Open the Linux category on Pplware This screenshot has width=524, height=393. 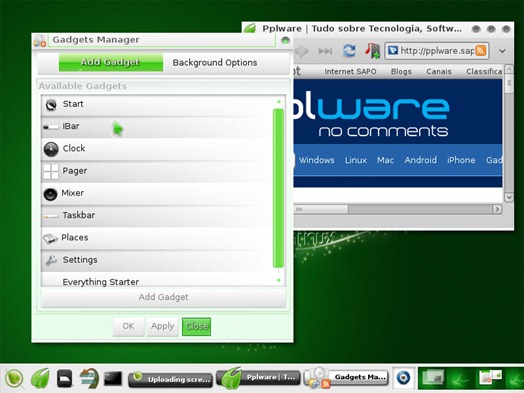(356, 160)
